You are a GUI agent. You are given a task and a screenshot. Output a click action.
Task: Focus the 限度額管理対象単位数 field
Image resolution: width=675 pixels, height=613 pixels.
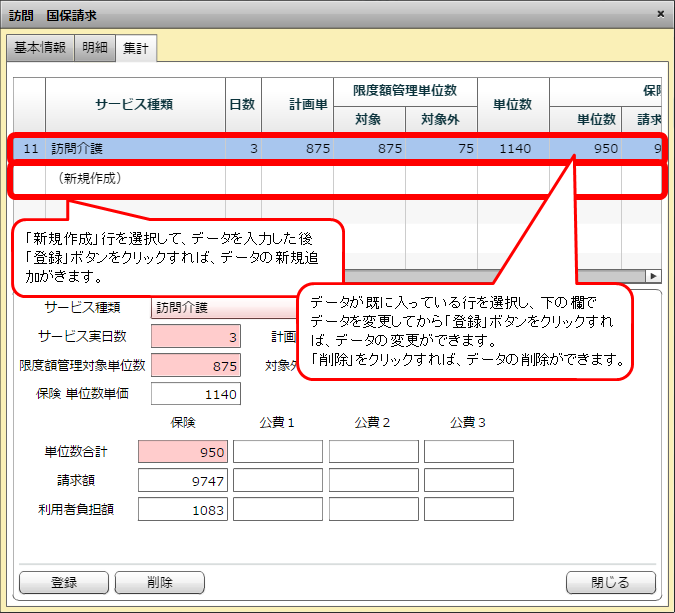point(196,366)
